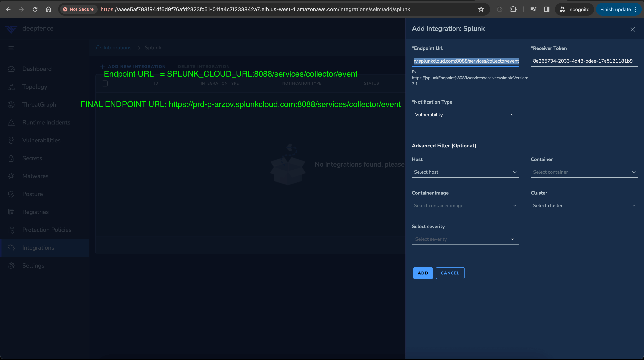Click the CANCEL button
Screen dimensions: 644x360
(x=450, y=273)
